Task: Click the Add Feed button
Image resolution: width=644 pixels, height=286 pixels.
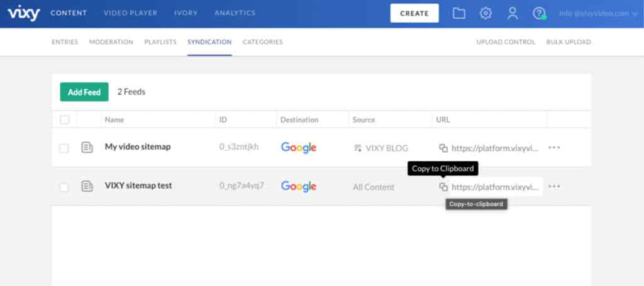Action: pos(84,92)
